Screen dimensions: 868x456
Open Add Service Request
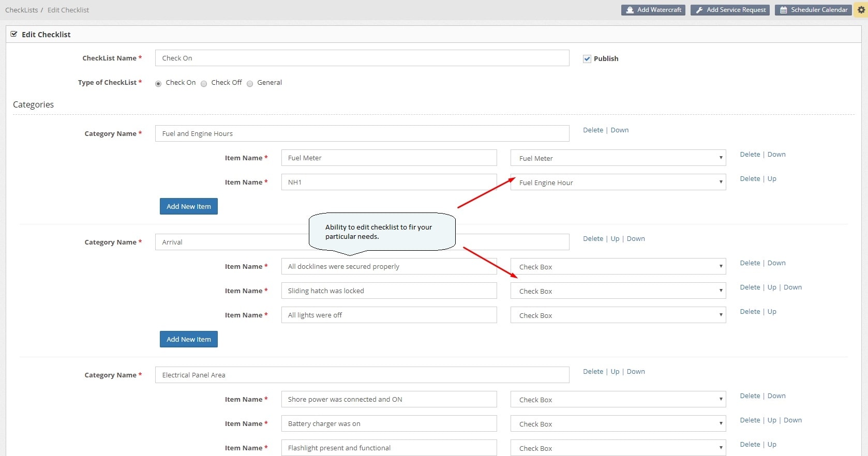point(730,10)
